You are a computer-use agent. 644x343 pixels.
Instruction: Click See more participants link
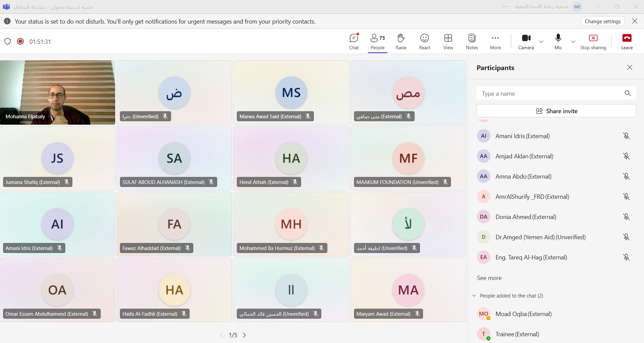click(489, 278)
